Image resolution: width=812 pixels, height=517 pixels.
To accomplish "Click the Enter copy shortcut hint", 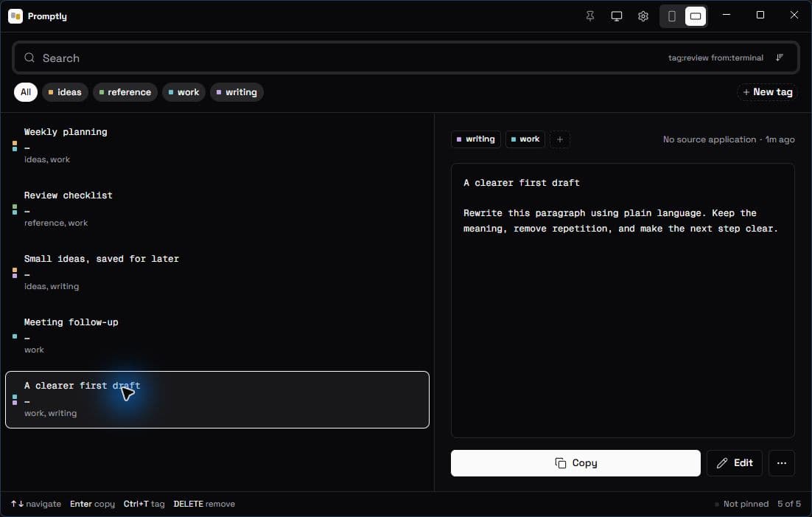I will [x=92, y=504].
